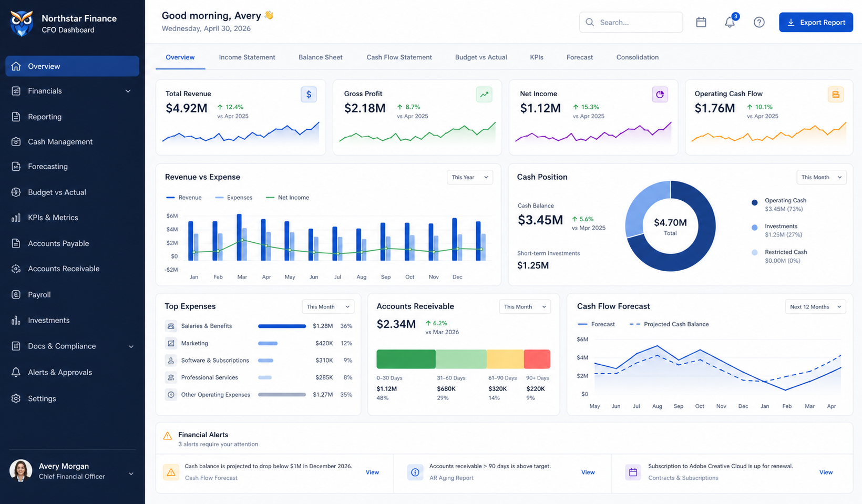The width and height of the screenshot is (862, 504).
Task: Click the Financial Alerts warning triangle icon
Action: tap(168, 436)
